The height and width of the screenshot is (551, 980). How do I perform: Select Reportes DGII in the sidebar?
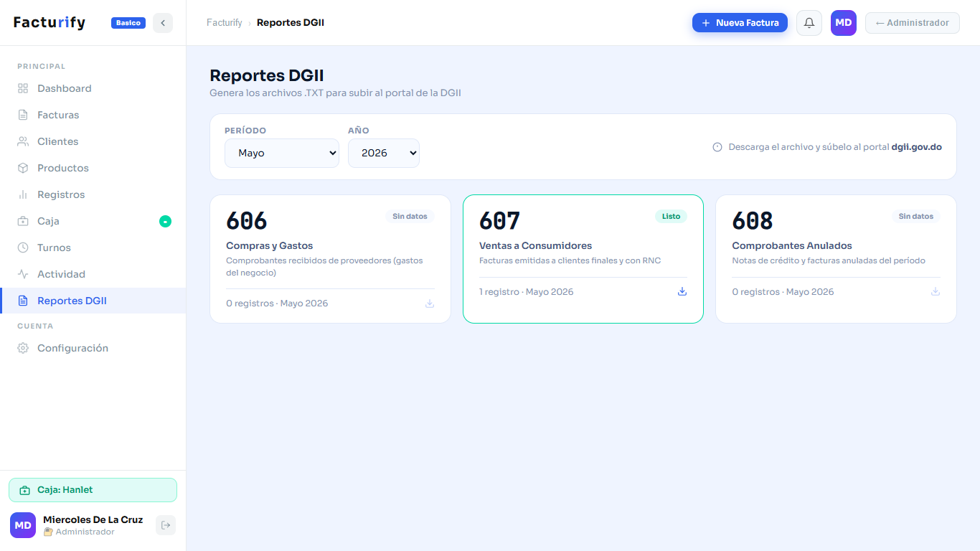click(93, 301)
